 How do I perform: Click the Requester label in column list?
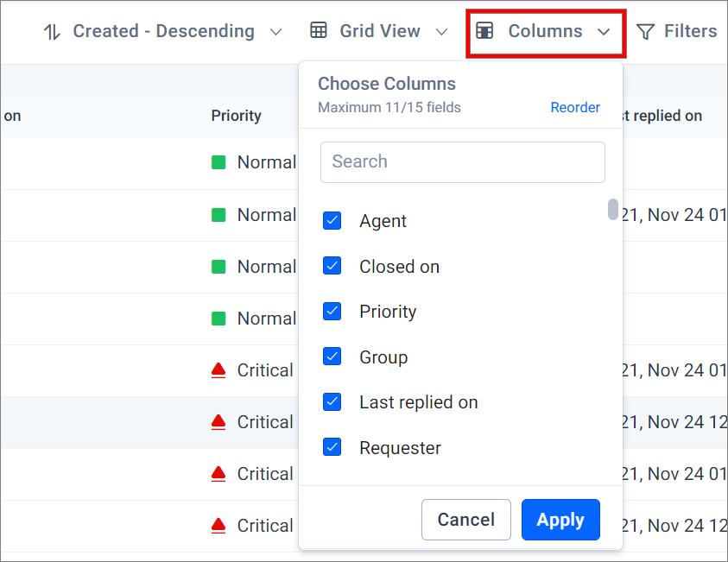click(x=400, y=448)
